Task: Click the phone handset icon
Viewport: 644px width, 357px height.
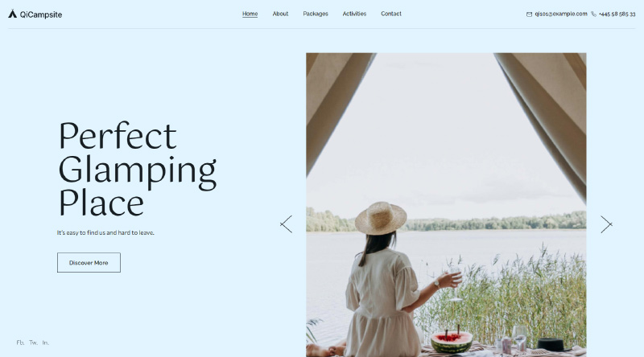Action: (x=593, y=14)
